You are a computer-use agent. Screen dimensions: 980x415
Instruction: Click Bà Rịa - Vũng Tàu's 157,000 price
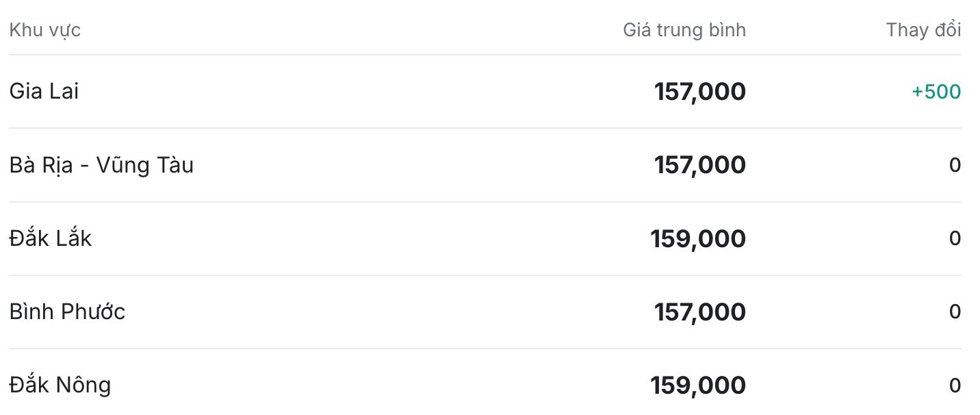[700, 165]
